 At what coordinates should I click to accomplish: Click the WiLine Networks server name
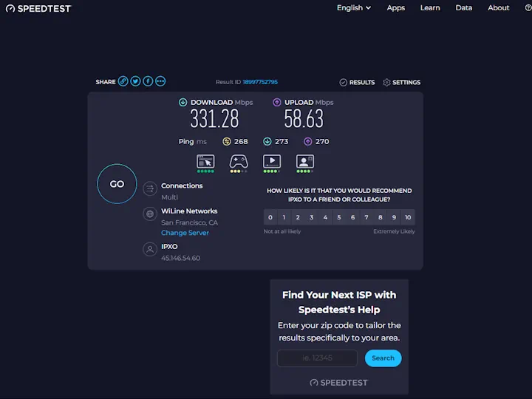pyautogui.click(x=189, y=211)
